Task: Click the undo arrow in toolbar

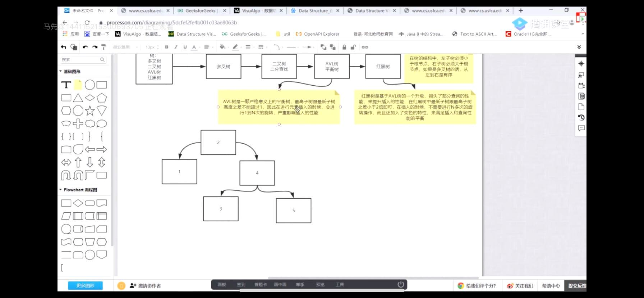Action: point(85,47)
